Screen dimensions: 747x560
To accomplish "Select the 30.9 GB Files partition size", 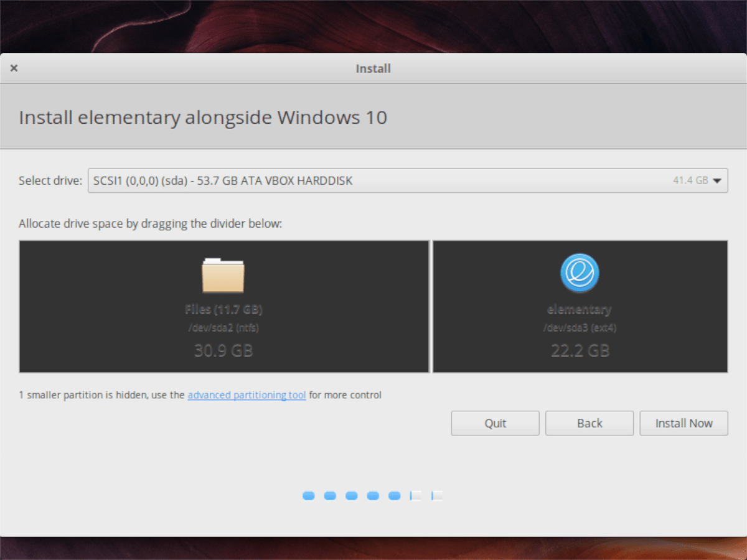I will click(223, 350).
